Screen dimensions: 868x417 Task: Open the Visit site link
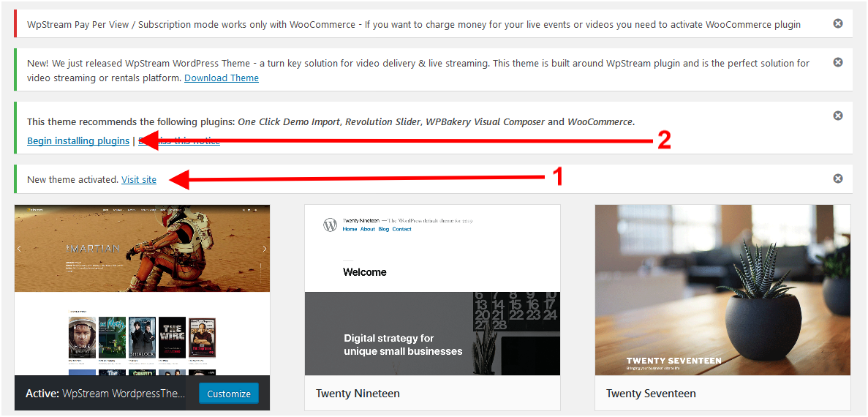click(x=139, y=179)
